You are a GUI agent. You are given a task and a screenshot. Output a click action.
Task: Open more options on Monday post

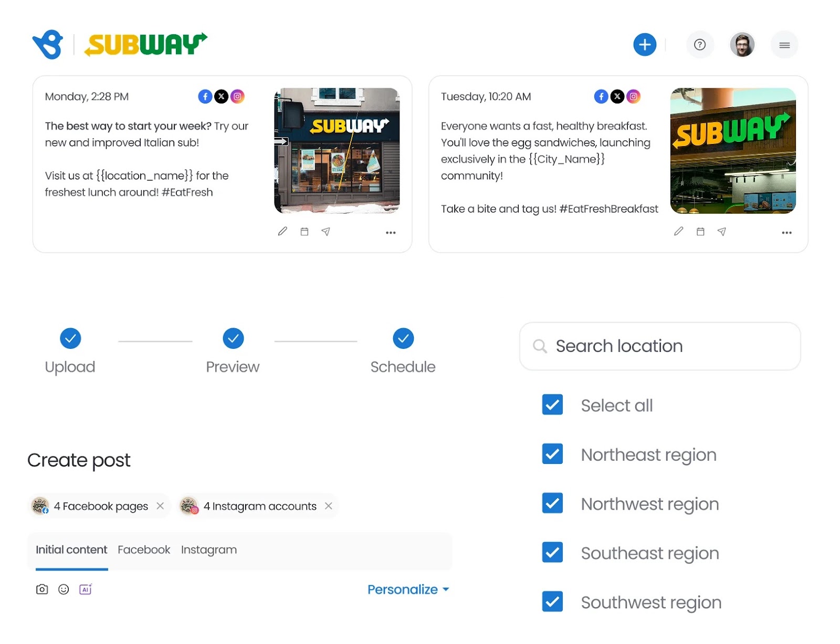pos(391,232)
